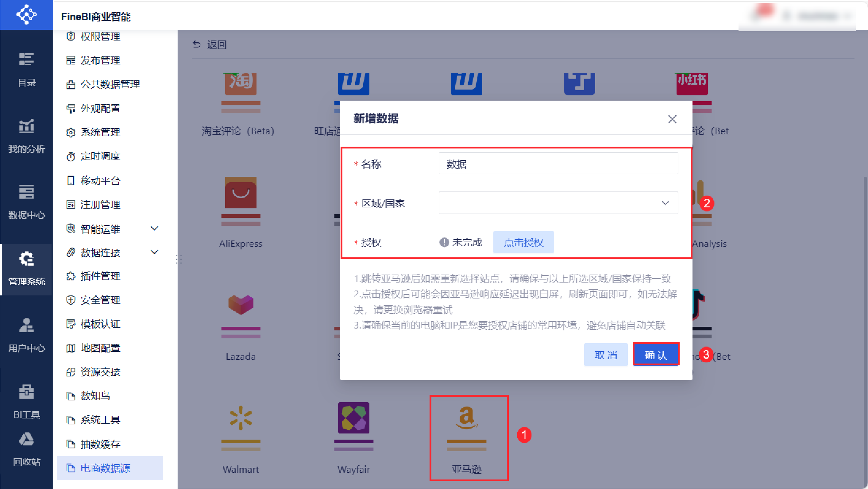Open 数据中心 from the sidebar
Image resolution: width=868 pixels, height=489 pixels.
pos(26,202)
